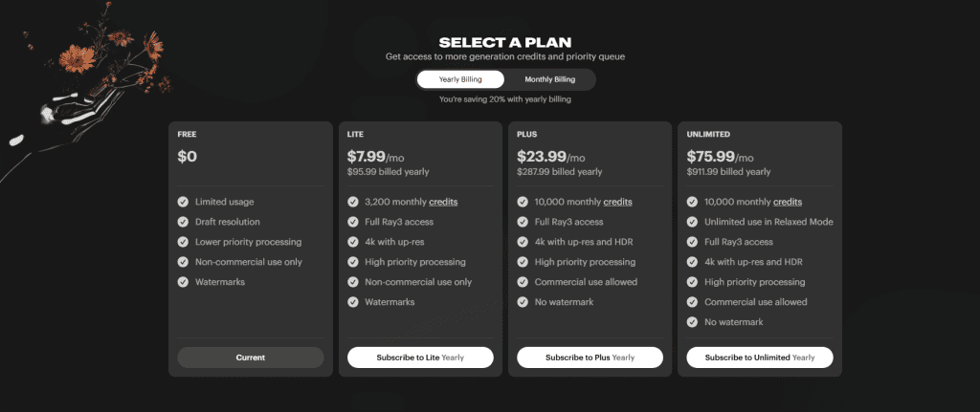Click the Current plan button

251,358
